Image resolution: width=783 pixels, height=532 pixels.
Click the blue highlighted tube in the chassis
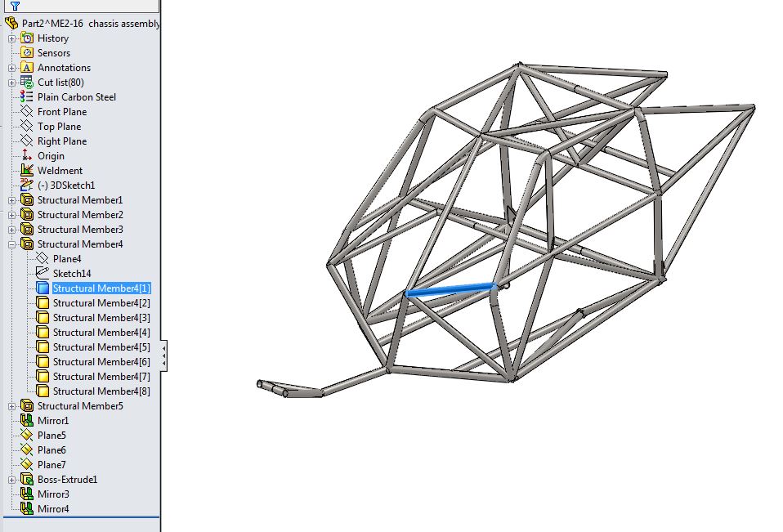coord(450,289)
